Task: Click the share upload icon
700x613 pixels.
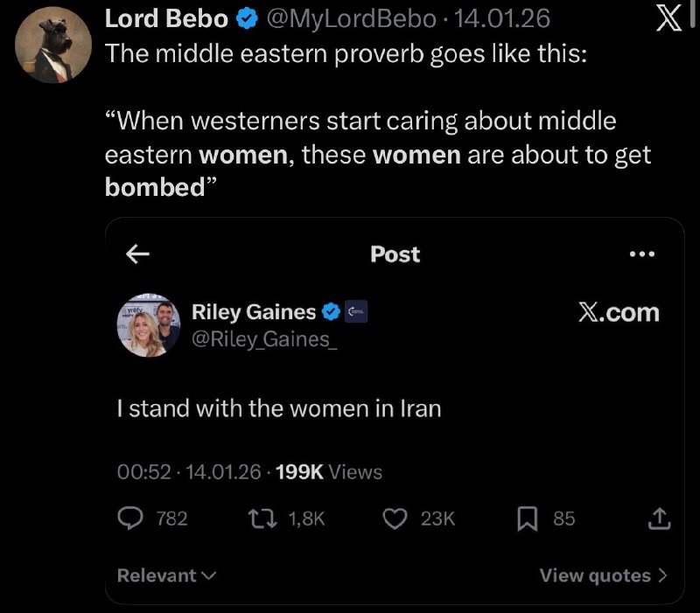Action: (658, 519)
